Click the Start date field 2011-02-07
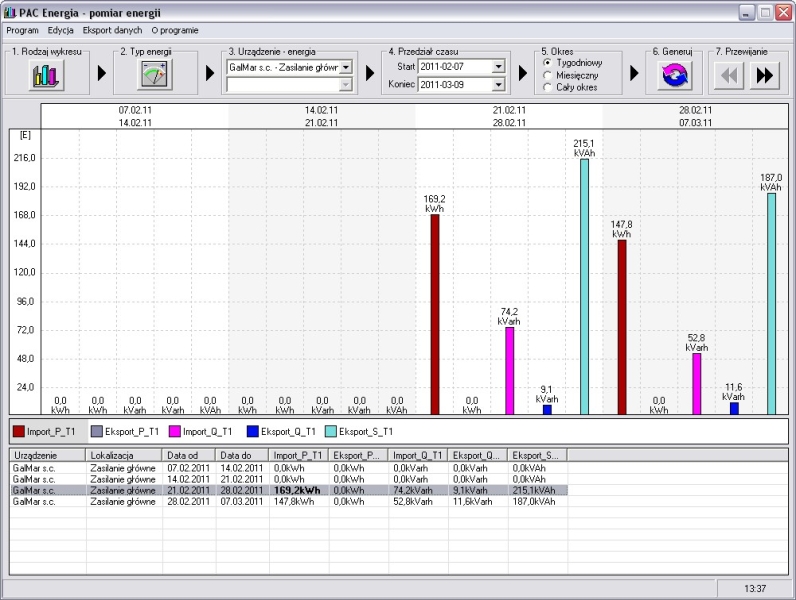 (455, 66)
